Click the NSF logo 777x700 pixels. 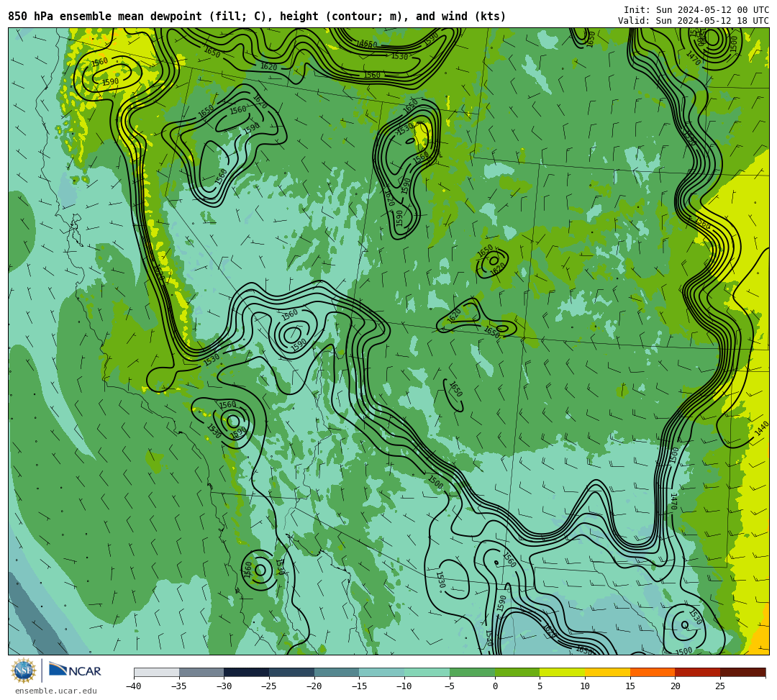click(24, 671)
